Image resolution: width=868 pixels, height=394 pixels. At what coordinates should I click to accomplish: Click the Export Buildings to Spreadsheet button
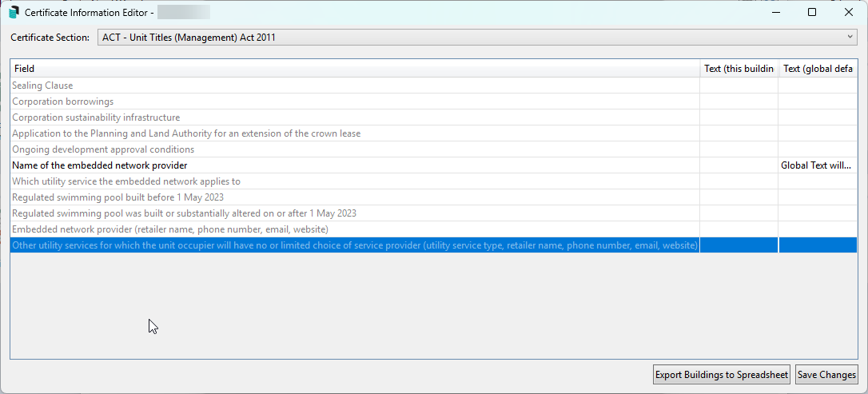point(721,375)
